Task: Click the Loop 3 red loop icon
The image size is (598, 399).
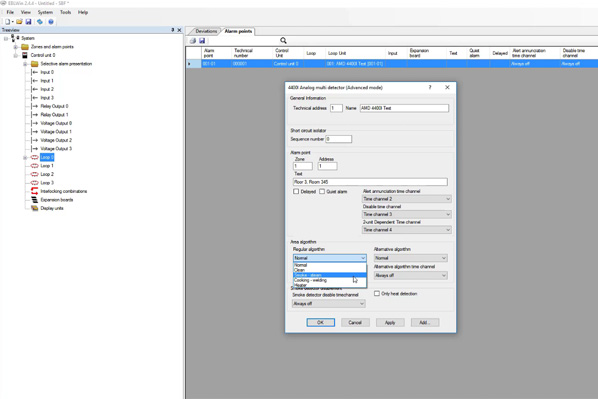Action: pos(35,183)
